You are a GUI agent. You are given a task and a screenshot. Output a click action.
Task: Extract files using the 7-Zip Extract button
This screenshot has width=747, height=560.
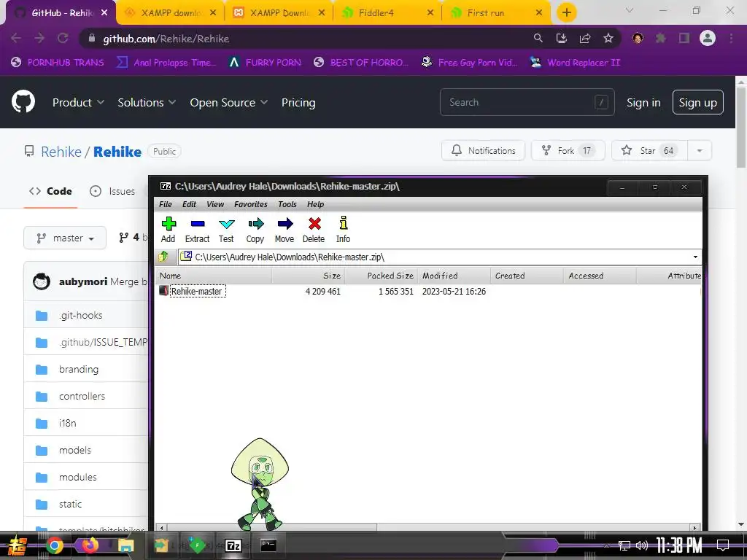coord(197,230)
